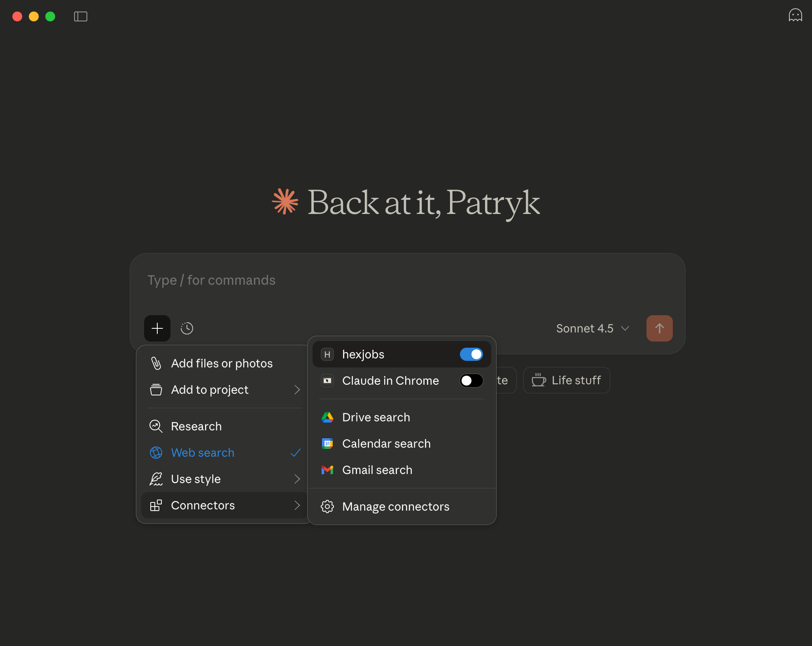Click the Calendar icon beside Calendar search
Screen dimensions: 812x646
327,444
